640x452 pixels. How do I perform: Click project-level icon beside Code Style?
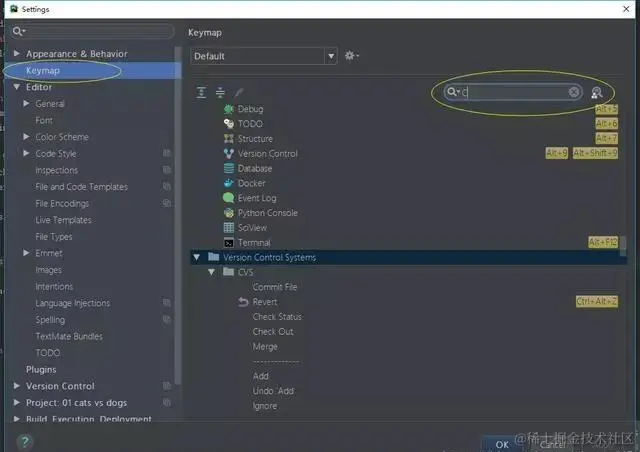(167, 153)
